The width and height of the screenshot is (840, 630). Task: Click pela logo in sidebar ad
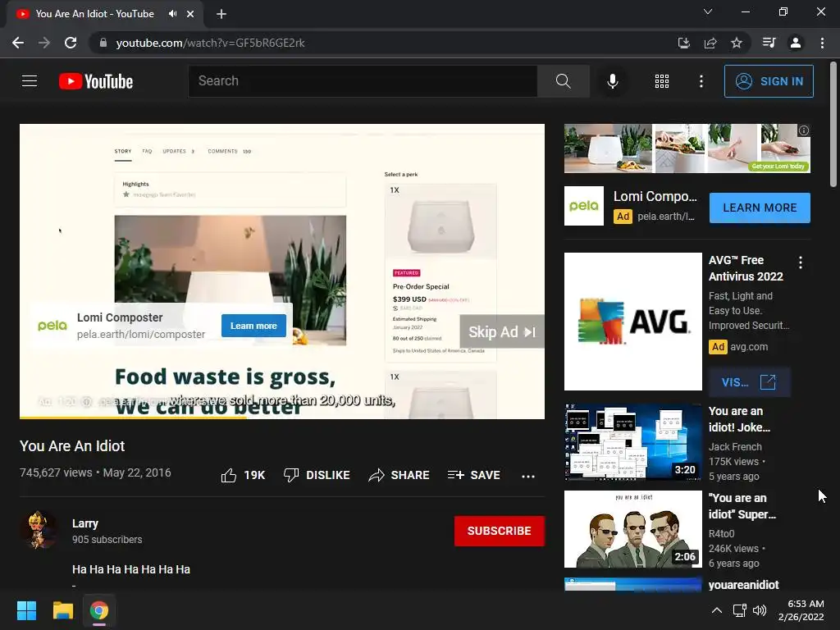(x=583, y=206)
